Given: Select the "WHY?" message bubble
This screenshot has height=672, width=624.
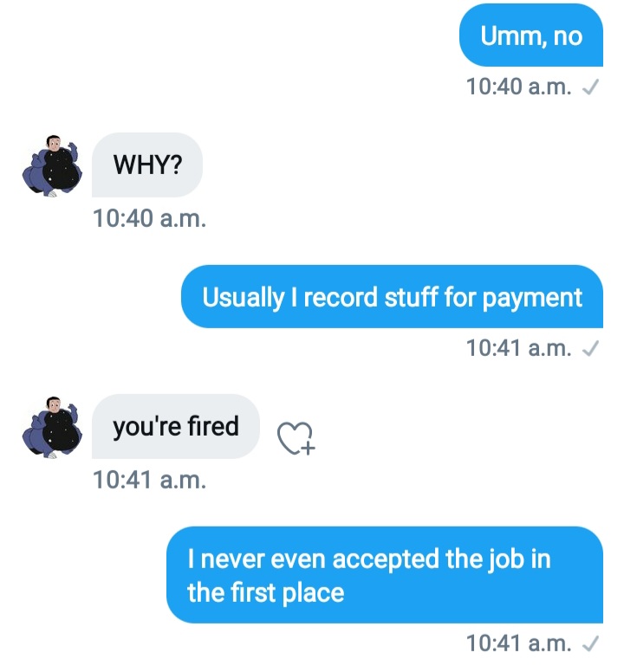Looking at the screenshot, I should [147, 165].
